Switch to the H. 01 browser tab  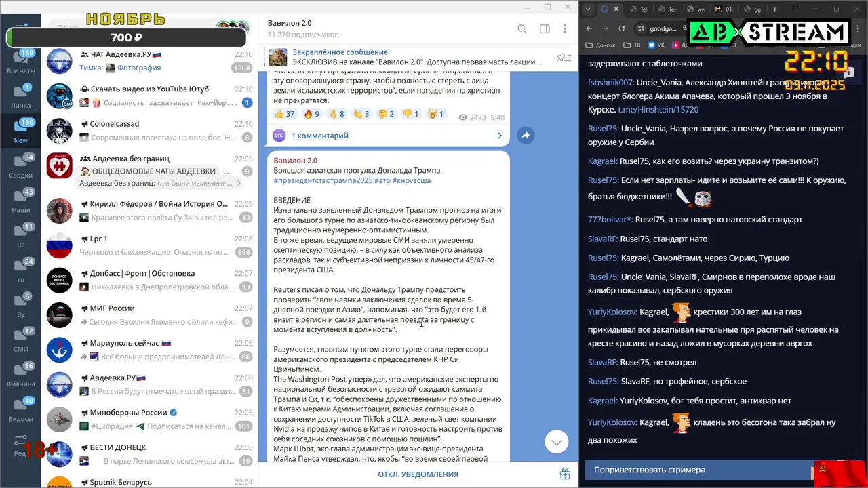click(723, 9)
